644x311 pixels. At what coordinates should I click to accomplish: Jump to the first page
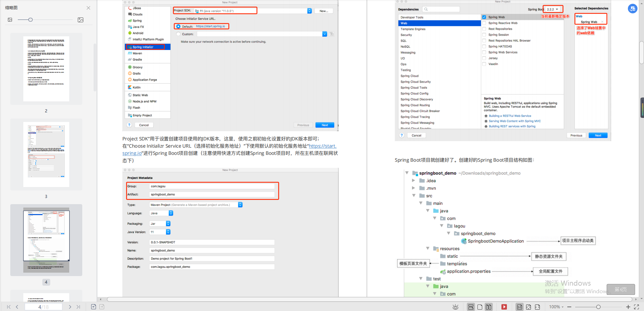[9, 307]
